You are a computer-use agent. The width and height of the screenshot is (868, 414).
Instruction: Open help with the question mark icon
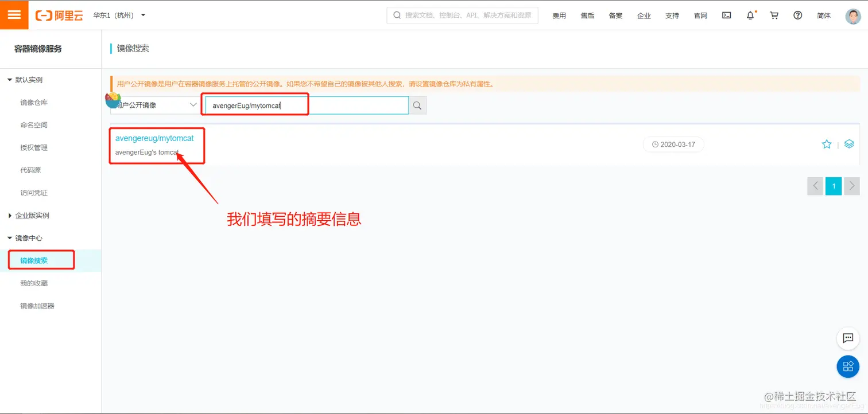pos(797,15)
